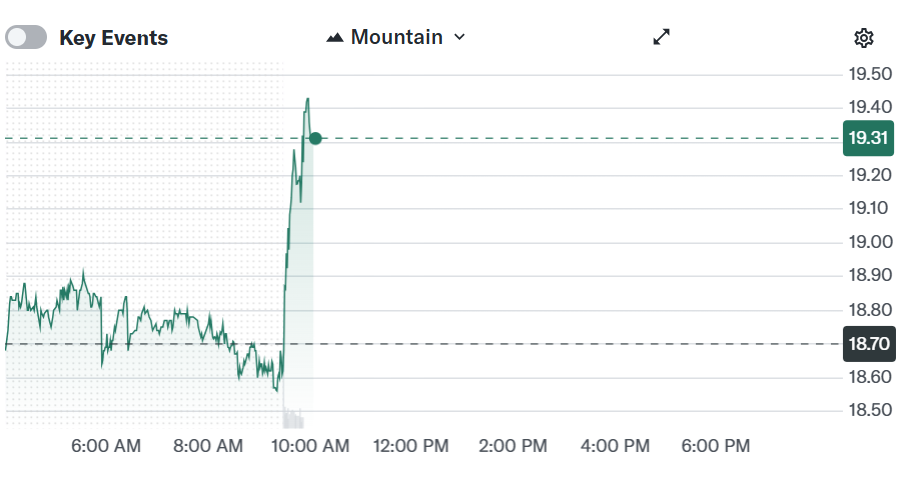
Task: Click the 4:00 PM time axis label
Action: (x=616, y=446)
